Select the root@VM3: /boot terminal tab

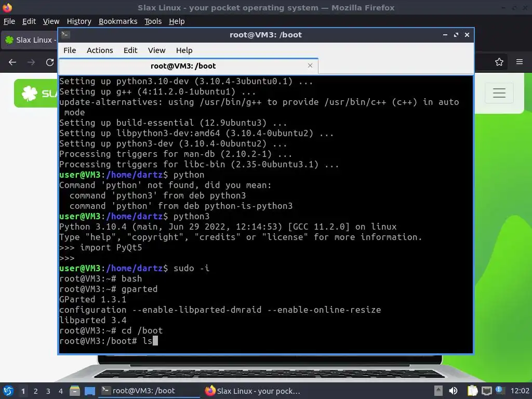[x=188, y=66]
